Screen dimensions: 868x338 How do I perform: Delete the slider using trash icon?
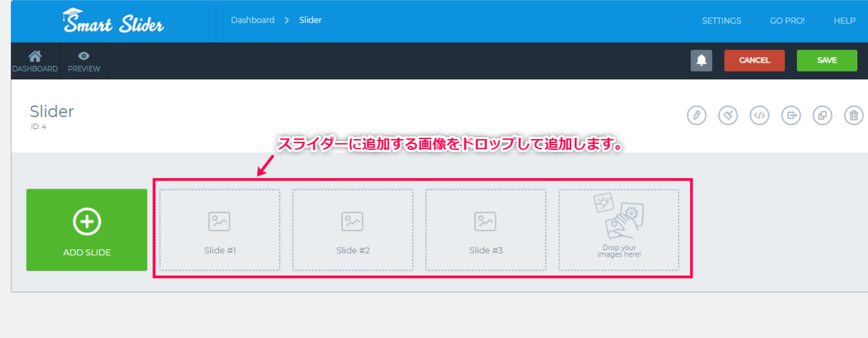point(853,115)
